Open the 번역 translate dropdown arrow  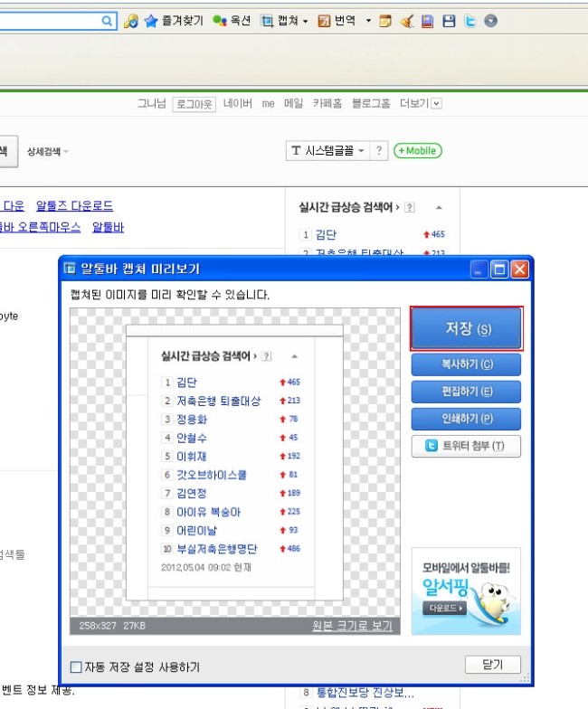(x=368, y=20)
